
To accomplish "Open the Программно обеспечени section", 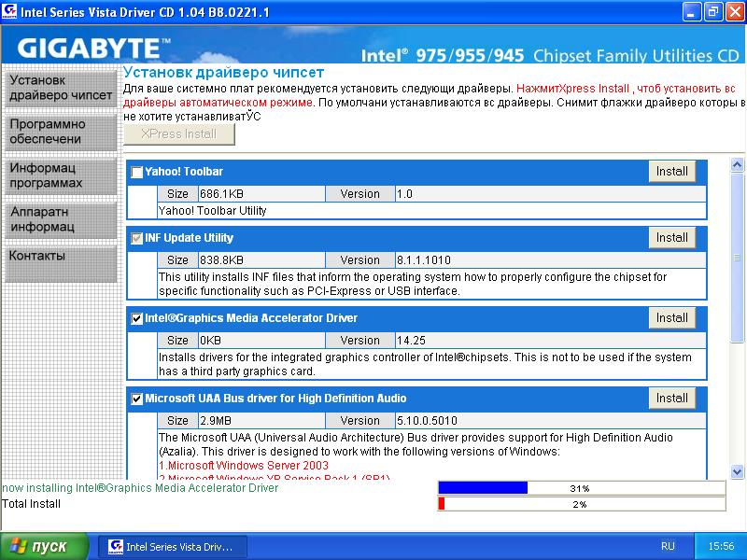I will (x=61, y=132).
